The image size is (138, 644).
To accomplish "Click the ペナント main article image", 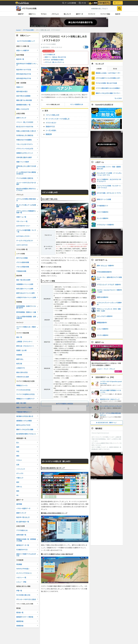I will 65,79.
